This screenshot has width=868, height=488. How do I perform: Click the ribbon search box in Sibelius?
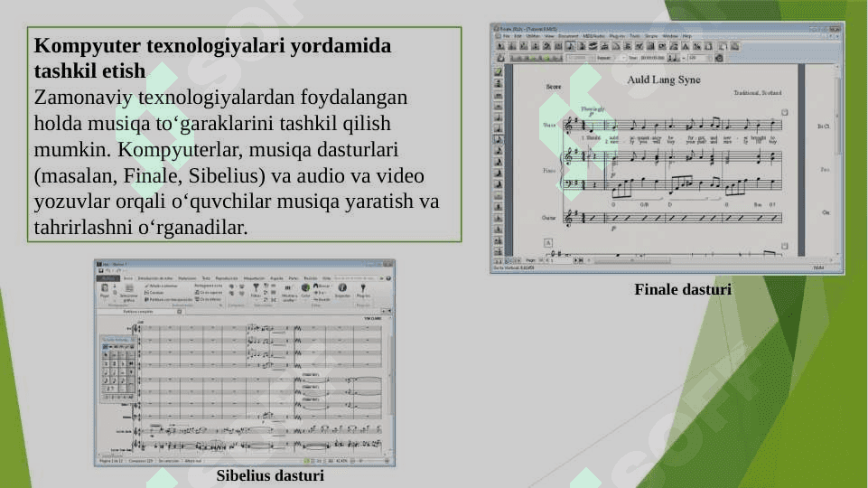(355, 278)
